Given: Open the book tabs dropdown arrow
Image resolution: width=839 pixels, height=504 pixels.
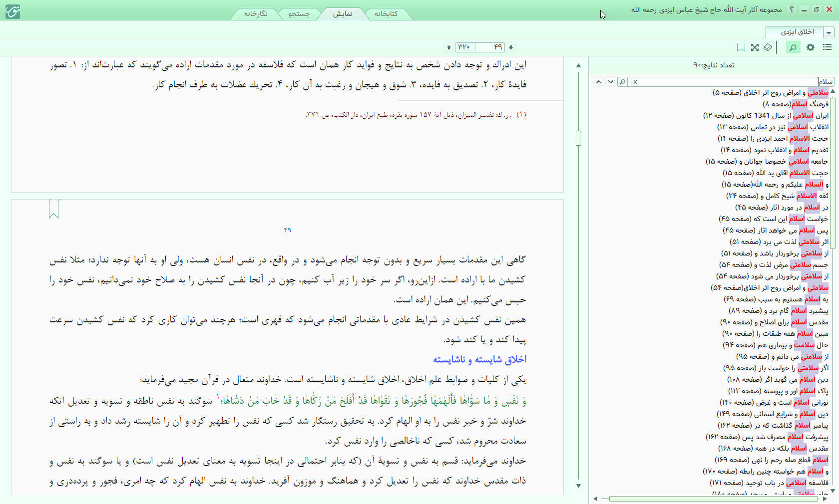Looking at the screenshot, I should (829, 32).
